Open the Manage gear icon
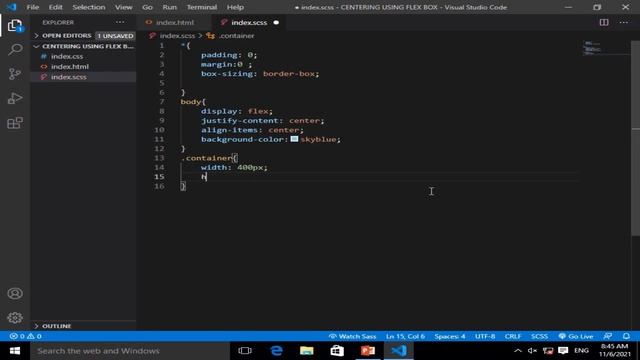 point(15,318)
